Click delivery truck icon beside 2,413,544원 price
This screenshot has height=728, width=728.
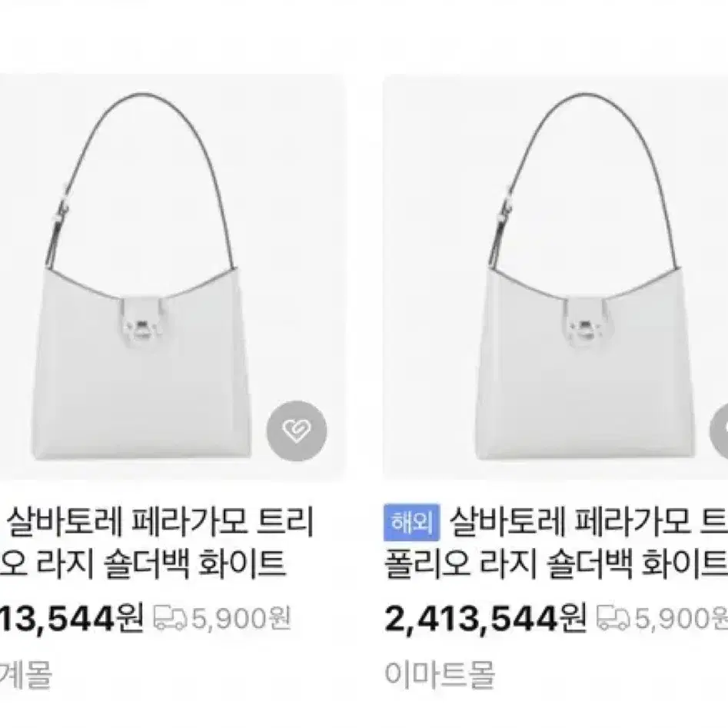click(x=613, y=619)
